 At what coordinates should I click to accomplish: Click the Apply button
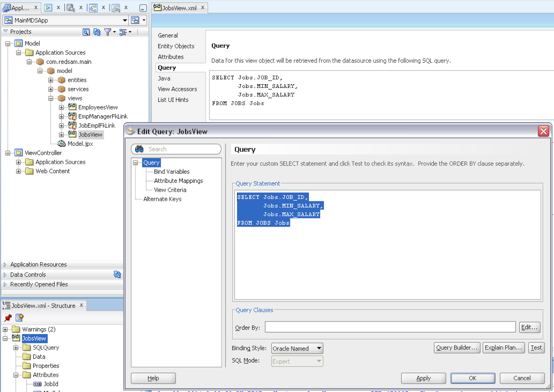pyautogui.click(x=423, y=378)
